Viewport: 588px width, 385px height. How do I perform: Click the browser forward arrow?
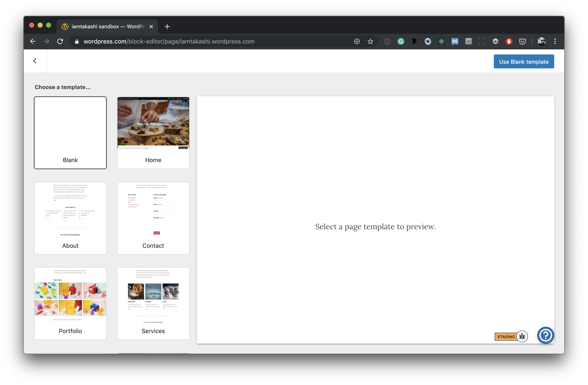[x=46, y=42]
